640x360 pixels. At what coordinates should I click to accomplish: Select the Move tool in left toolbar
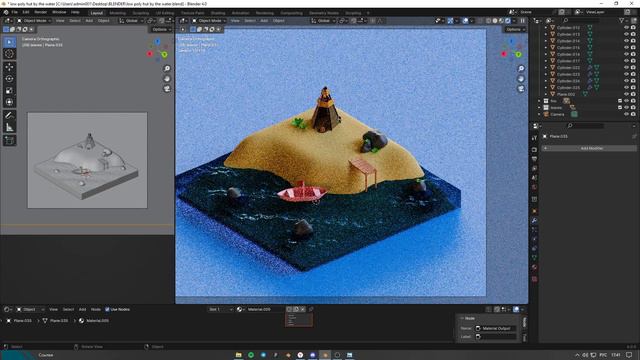tap(9, 67)
